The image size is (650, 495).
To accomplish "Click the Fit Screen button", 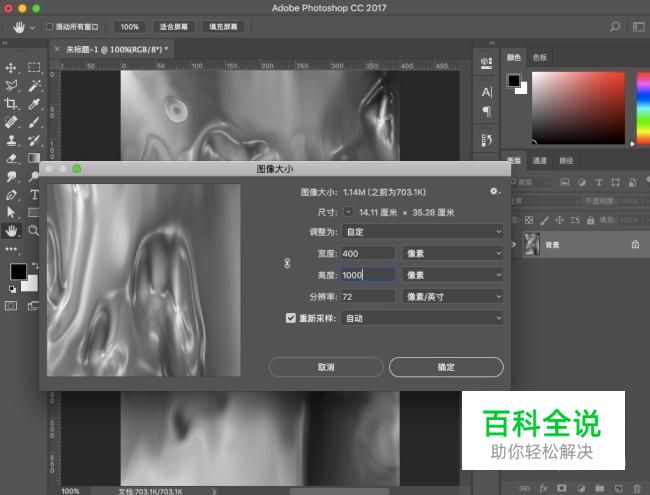I will click(x=174, y=27).
